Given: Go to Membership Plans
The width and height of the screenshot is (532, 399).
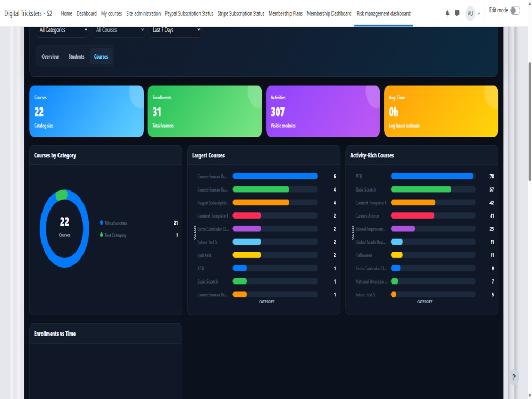Looking at the screenshot, I should pos(286,14).
